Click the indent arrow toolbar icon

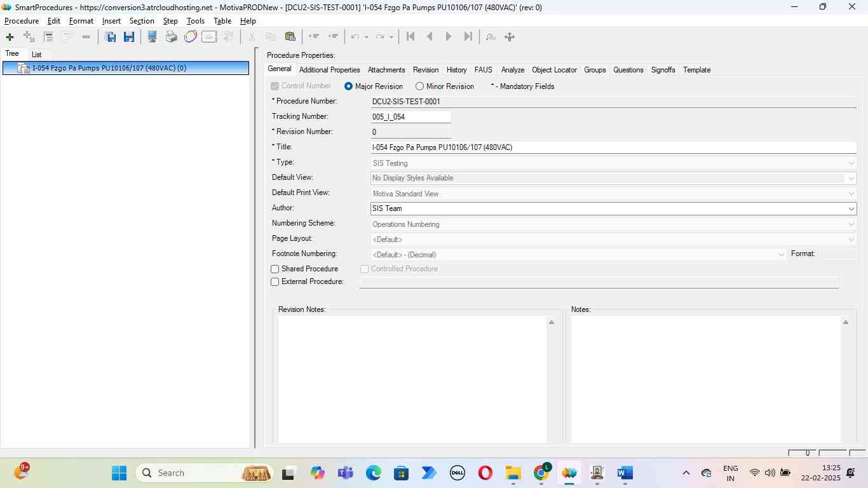point(332,37)
